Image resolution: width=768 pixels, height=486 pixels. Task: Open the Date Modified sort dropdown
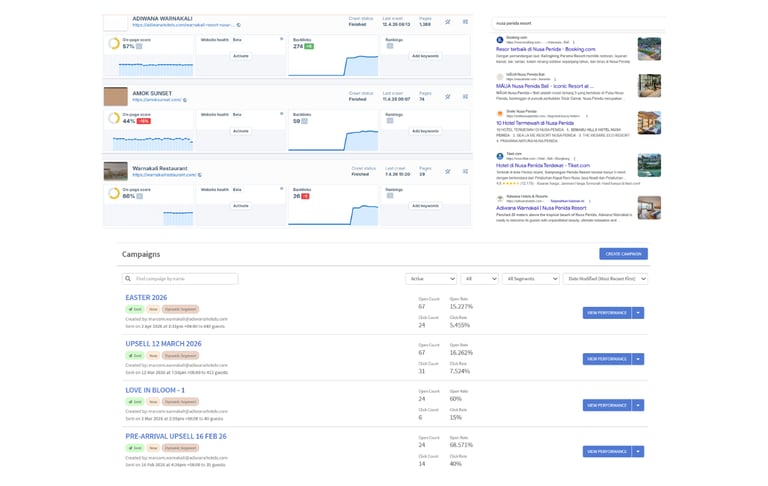point(605,279)
